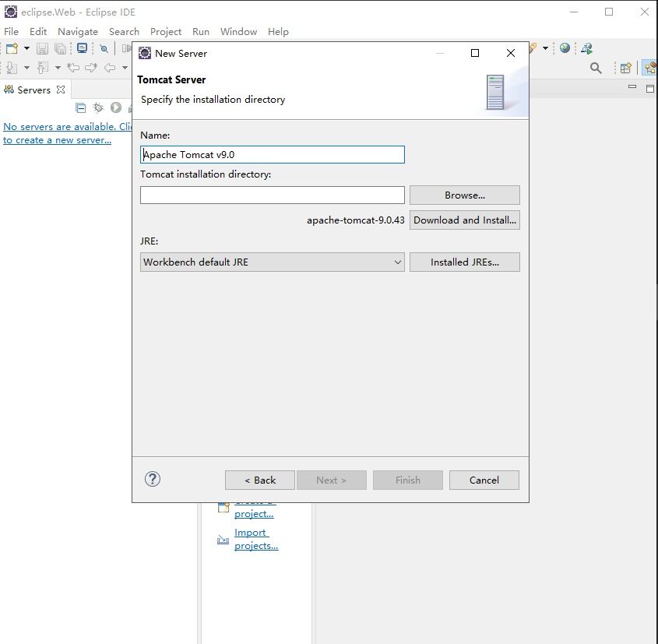The image size is (658, 644).
Task: Click the Previous Annotation toolbar icon
Action: coord(42,68)
